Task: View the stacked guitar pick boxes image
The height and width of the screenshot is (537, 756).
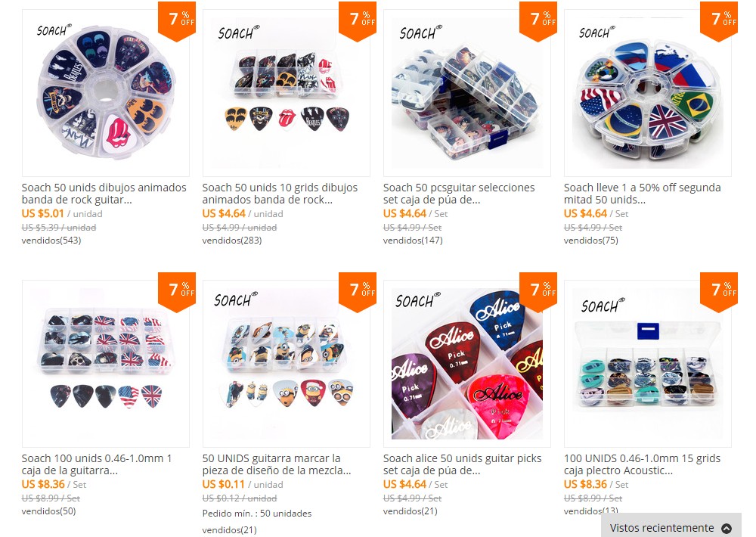Action: point(466,92)
